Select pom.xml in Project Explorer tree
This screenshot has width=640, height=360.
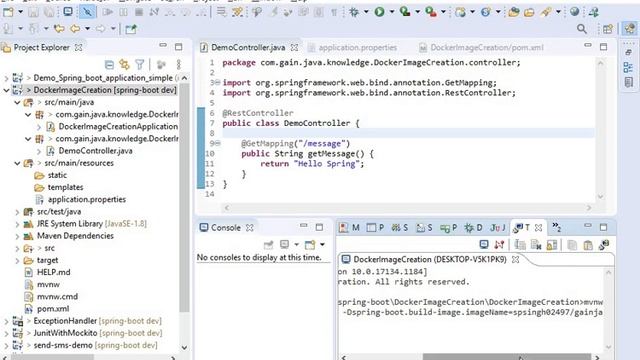(x=53, y=309)
